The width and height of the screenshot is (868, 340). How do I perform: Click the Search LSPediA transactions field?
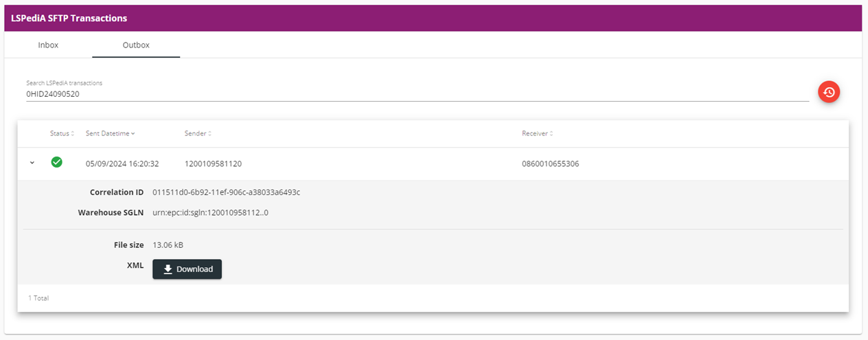pyautogui.click(x=418, y=93)
